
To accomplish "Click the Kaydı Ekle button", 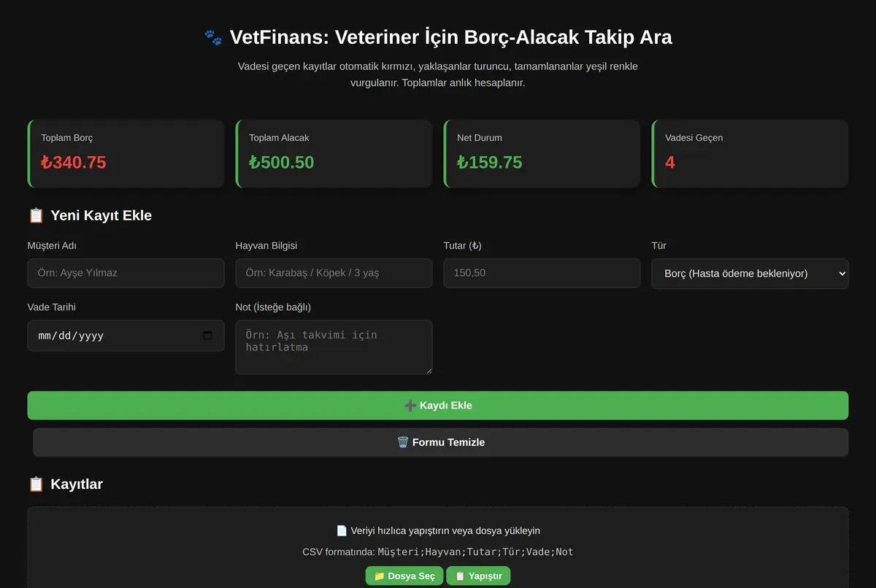I will click(x=438, y=406).
